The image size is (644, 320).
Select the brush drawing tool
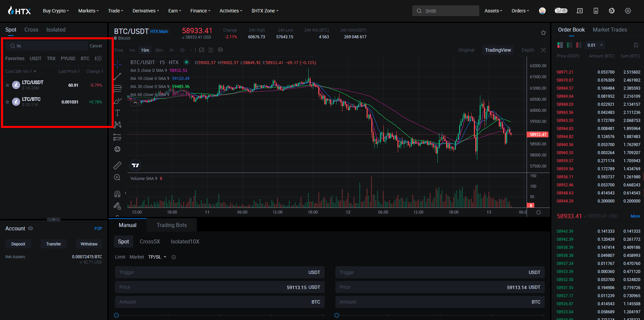coord(117,101)
